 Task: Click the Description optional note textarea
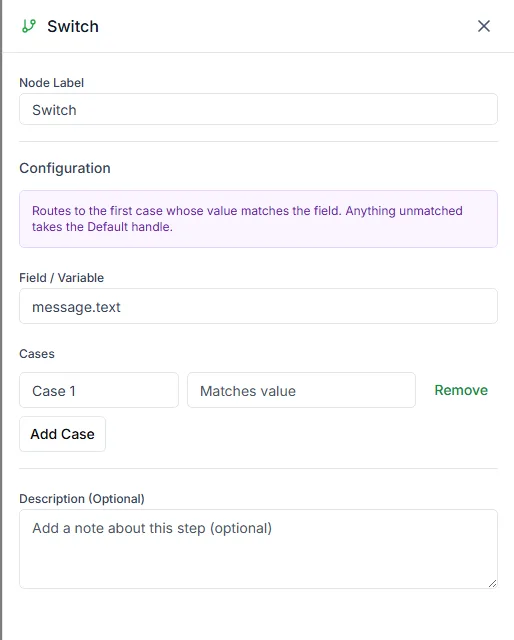click(x=258, y=549)
